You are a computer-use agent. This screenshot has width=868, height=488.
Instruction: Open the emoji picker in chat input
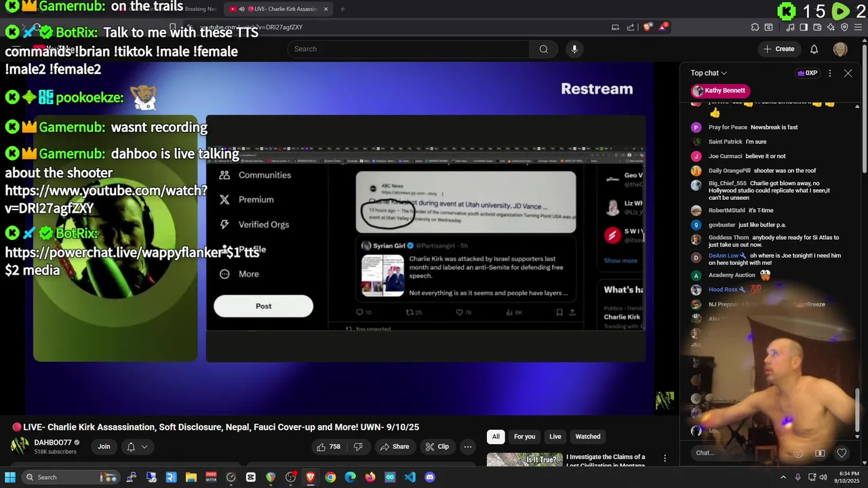[x=798, y=453]
